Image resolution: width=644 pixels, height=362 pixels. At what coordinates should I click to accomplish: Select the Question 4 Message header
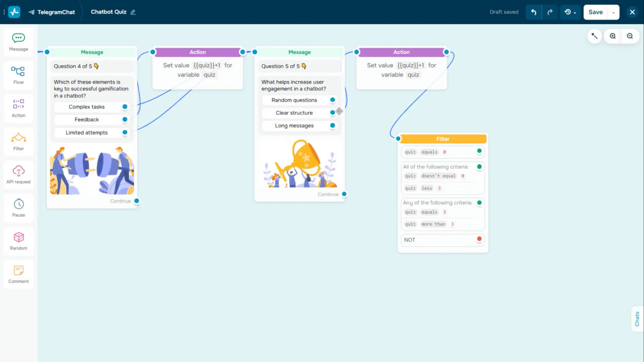[92, 52]
